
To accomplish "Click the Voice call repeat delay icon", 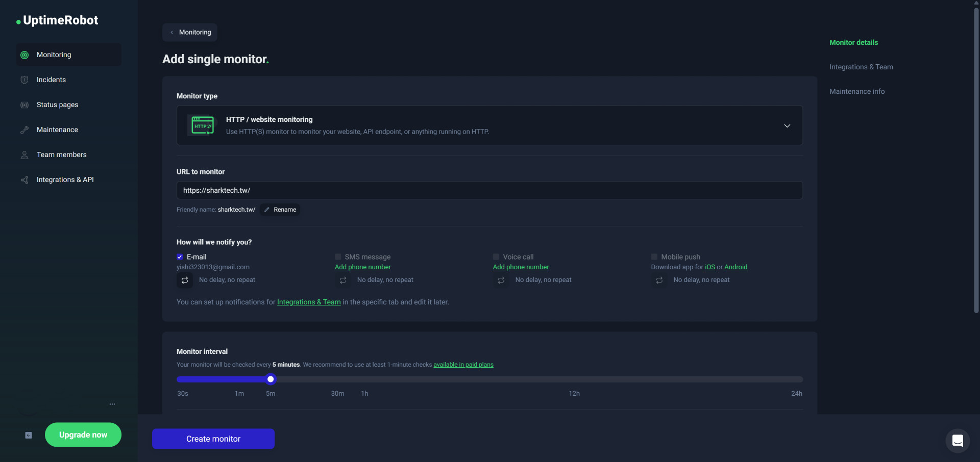I will pyautogui.click(x=501, y=280).
